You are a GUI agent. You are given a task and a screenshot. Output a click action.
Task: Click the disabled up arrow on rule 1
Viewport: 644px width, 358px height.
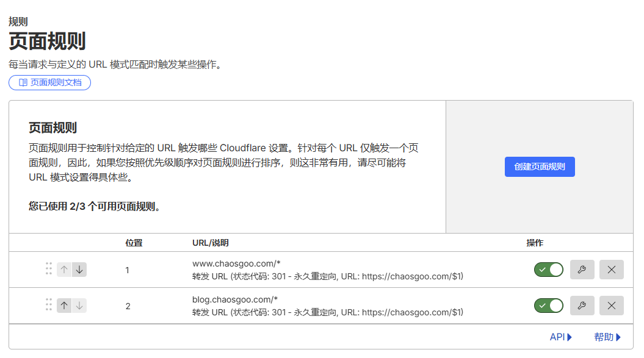point(64,270)
